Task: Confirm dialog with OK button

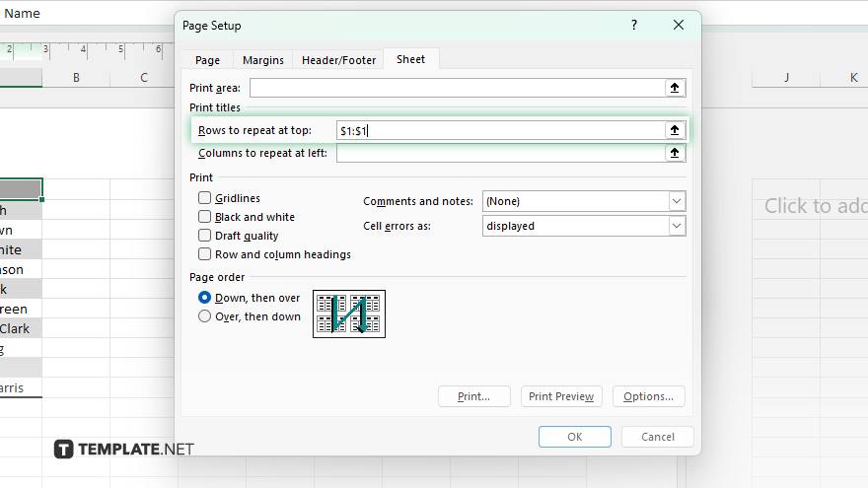Action: (575, 437)
